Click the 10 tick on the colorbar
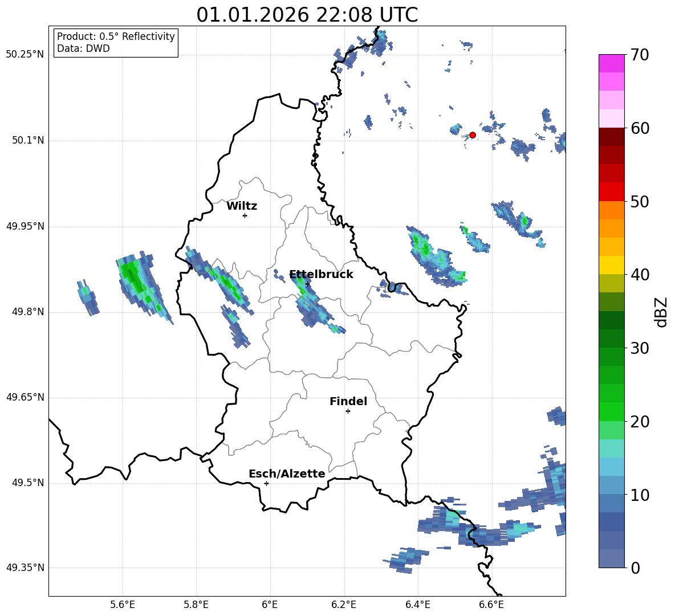 click(x=639, y=495)
